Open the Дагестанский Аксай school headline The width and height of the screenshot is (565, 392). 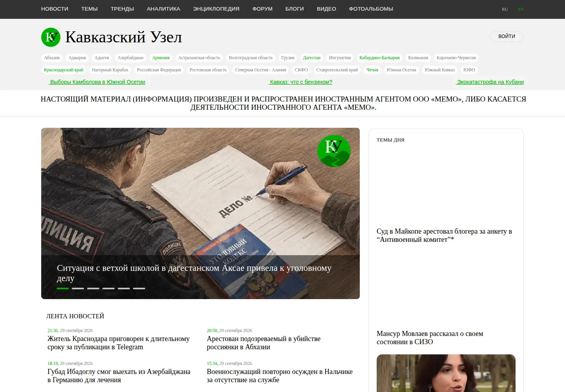pyautogui.click(x=194, y=273)
